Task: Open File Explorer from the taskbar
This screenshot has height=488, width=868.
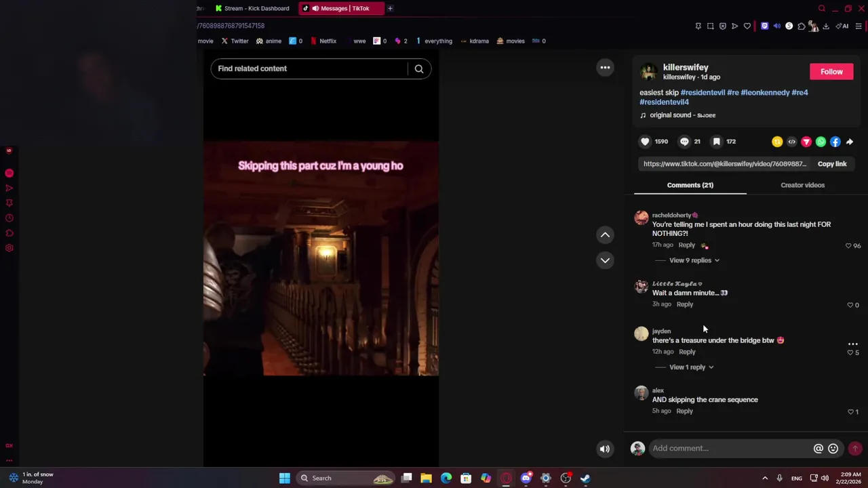Action: pyautogui.click(x=426, y=478)
